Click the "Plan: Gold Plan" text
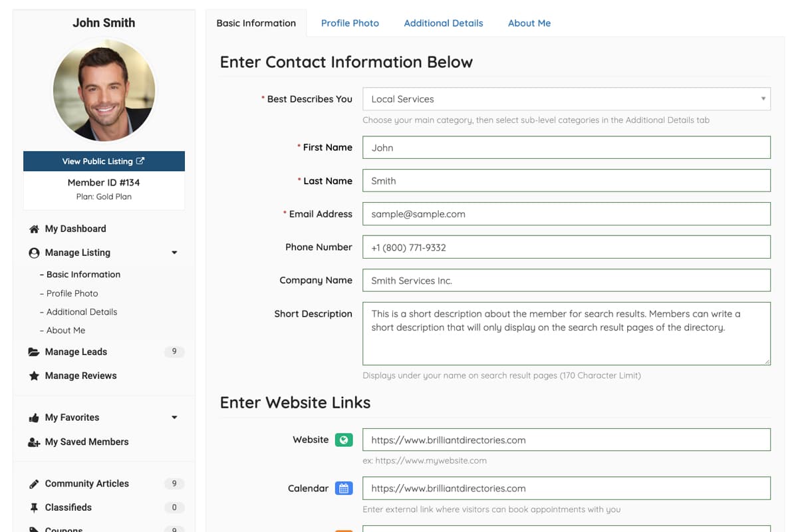The width and height of the screenshot is (798, 532). pos(104,197)
